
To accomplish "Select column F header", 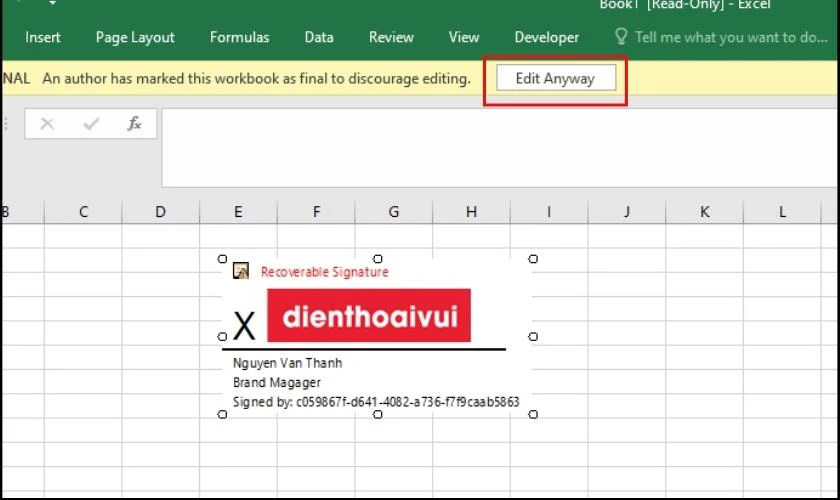I will 316,212.
